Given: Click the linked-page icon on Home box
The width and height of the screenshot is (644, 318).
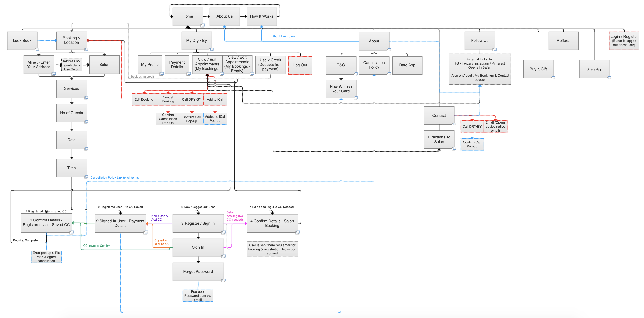Looking at the screenshot, I should [x=203, y=25].
